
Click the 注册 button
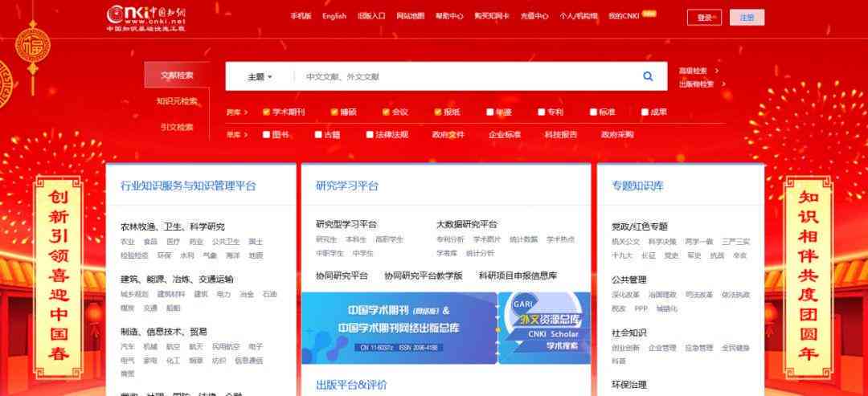pyautogui.click(x=747, y=18)
